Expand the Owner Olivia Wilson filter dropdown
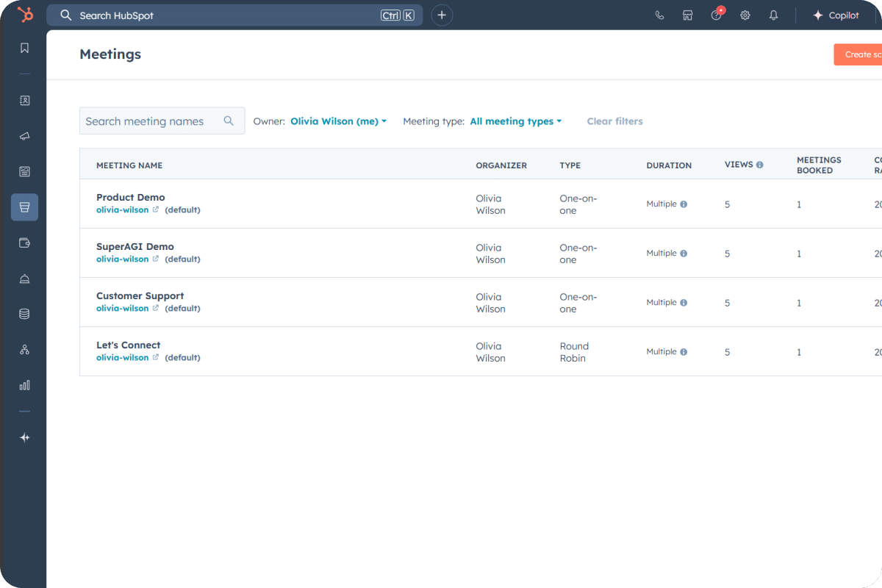 pyautogui.click(x=338, y=121)
